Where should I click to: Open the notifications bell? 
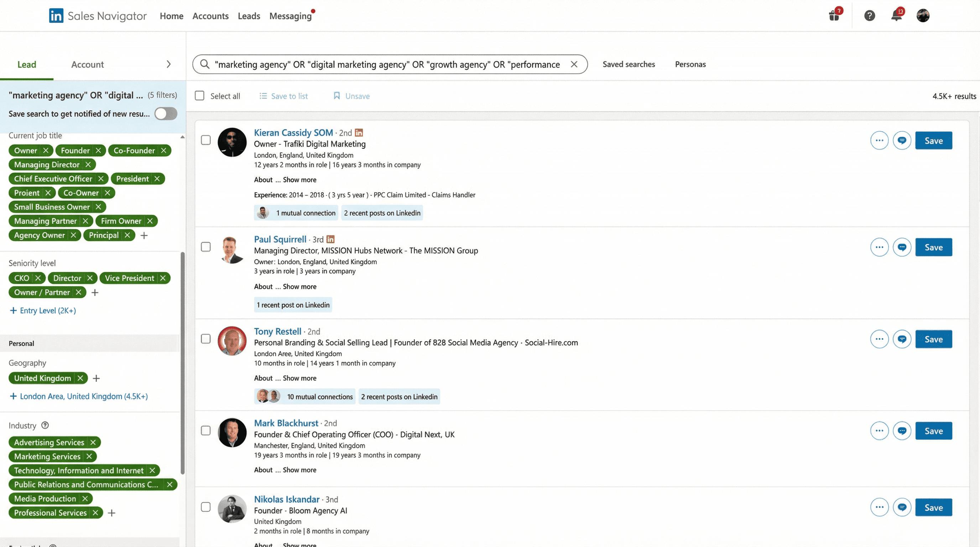(896, 16)
